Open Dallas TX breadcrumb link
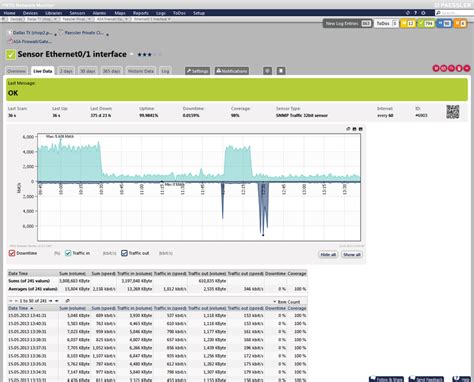Viewport: 474px width, 382px height. click(32, 33)
